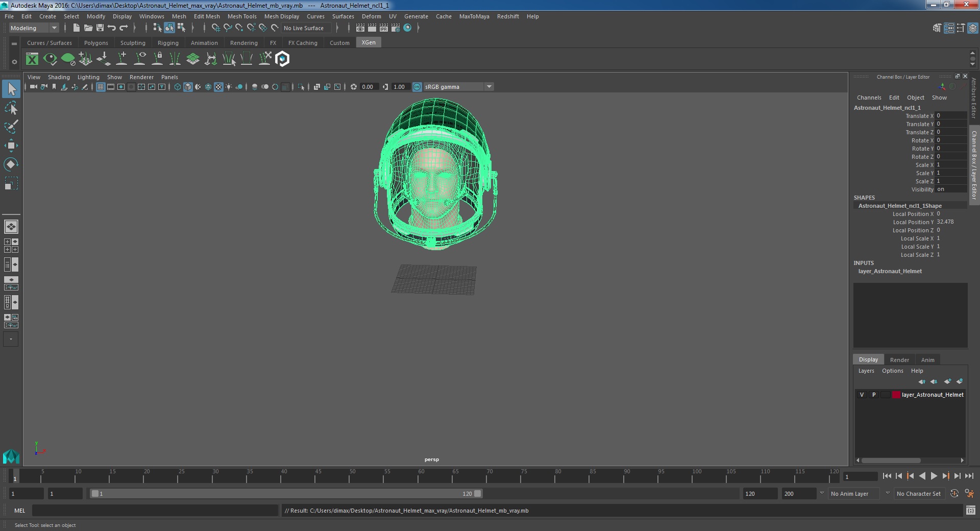
Task: Toggle visibility V of layer_Astronaut_Helmet
Action: [862, 395]
